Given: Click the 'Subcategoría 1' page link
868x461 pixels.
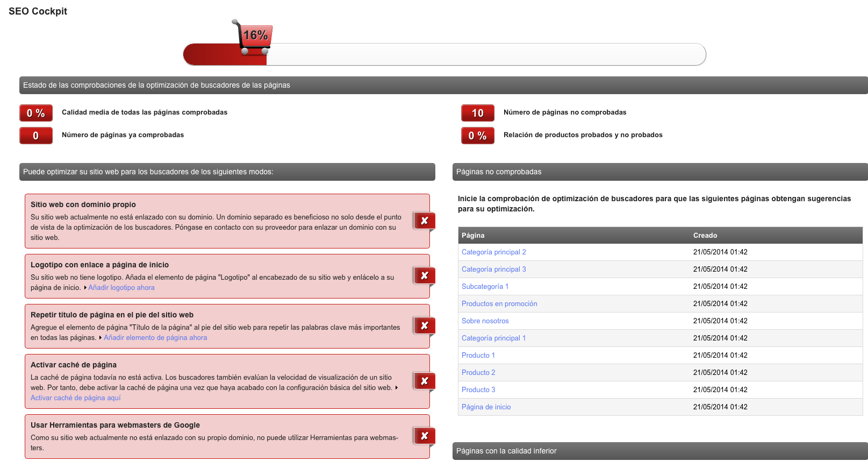Looking at the screenshot, I should pyautogui.click(x=485, y=287).
